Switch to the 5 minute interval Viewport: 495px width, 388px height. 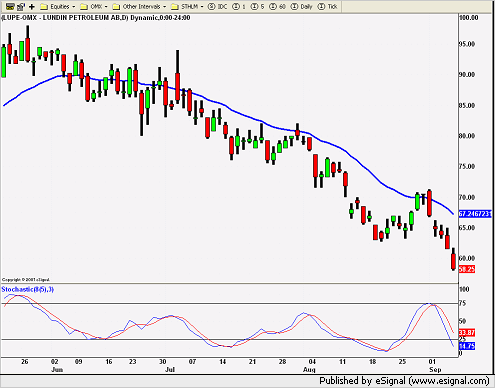pos(257,6)
